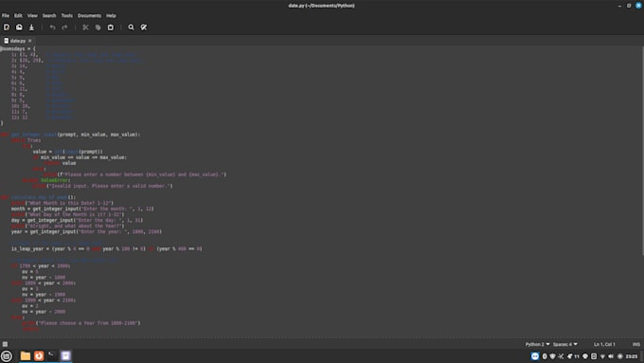This screenshot has width=644, height=363.
Task: Open the Spaces: 4 indentation dropdown
Action: 564,344
